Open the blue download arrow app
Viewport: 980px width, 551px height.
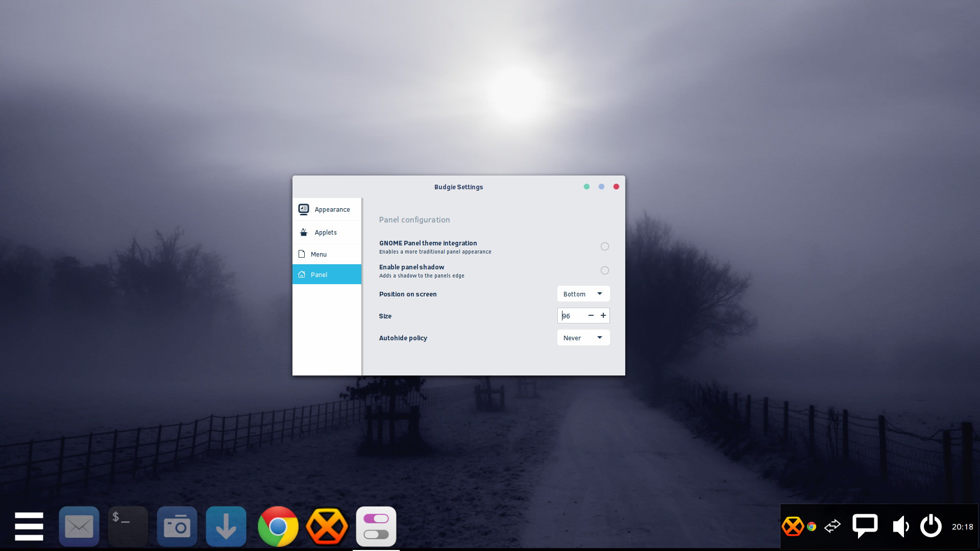[x=226, y=526]
